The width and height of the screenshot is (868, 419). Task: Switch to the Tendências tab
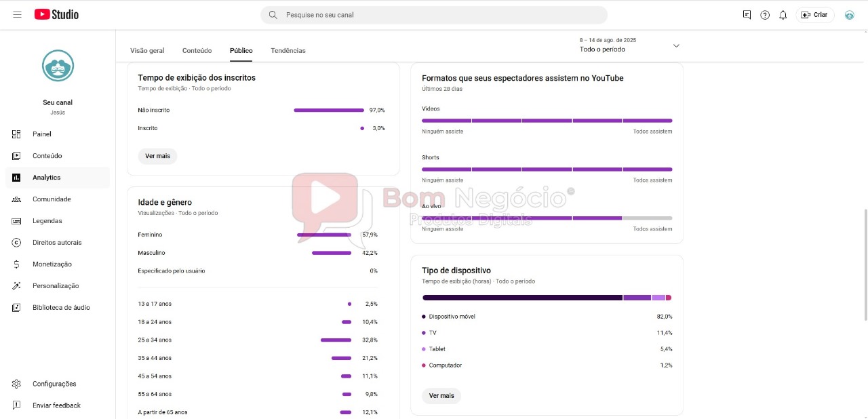click(288, 50)
